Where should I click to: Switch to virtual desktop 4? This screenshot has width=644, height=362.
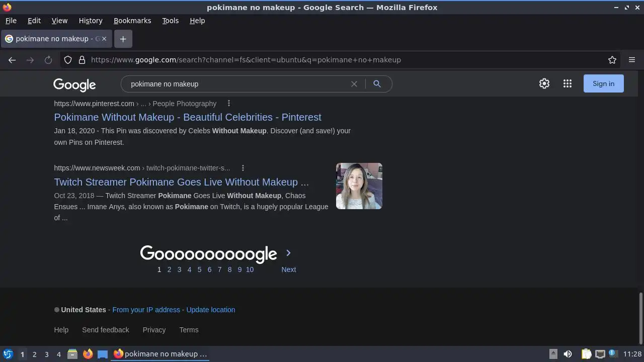pyautogui.click(x=59, y=354)
